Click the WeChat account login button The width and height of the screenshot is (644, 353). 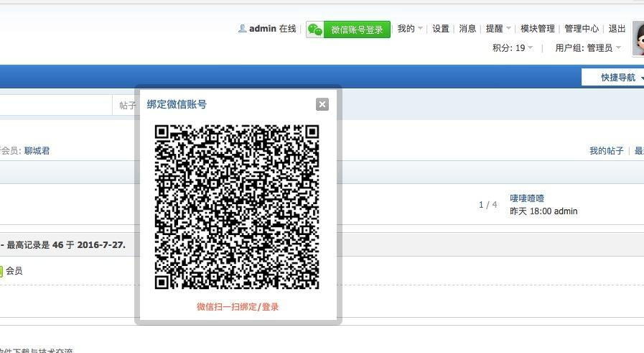click(348, 29)
